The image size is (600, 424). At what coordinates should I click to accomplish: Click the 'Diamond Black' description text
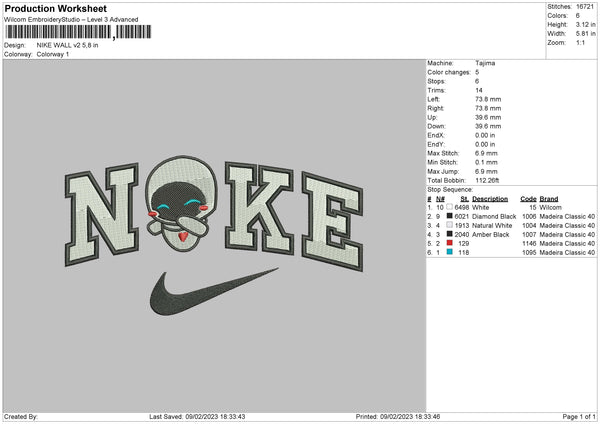(494, 217)
